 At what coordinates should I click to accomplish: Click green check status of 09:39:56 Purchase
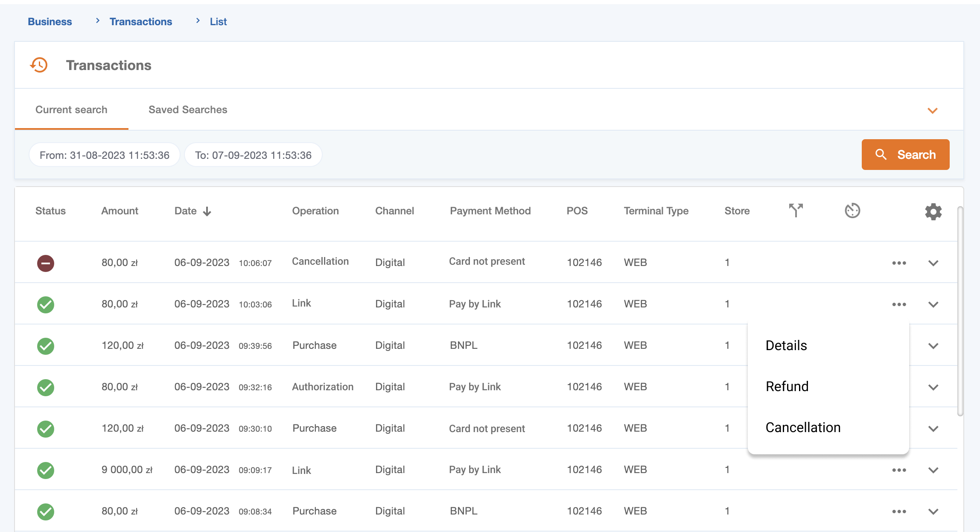[45, 346]
